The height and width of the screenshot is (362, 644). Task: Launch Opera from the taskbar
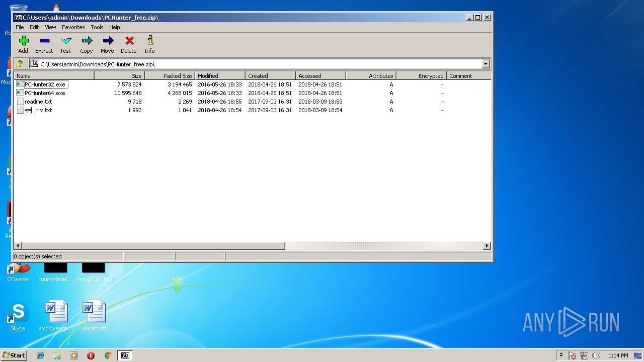[x=91, y=355]
